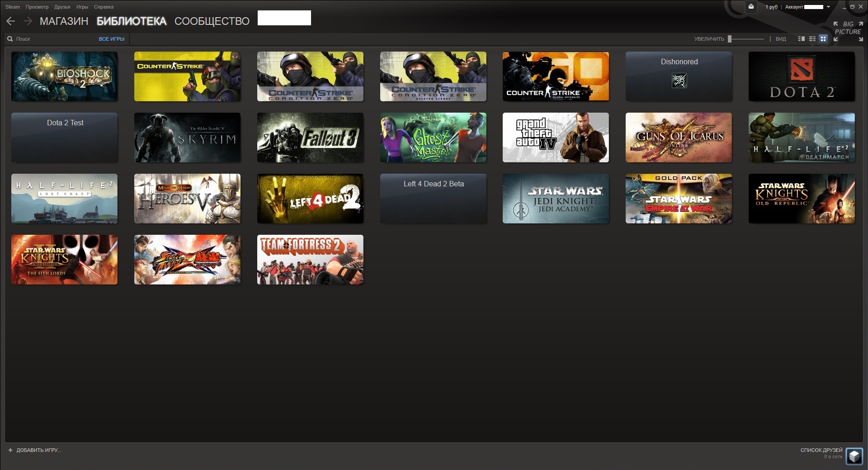Select Star Wars Empire at War tile

click(x=679, y=198)
